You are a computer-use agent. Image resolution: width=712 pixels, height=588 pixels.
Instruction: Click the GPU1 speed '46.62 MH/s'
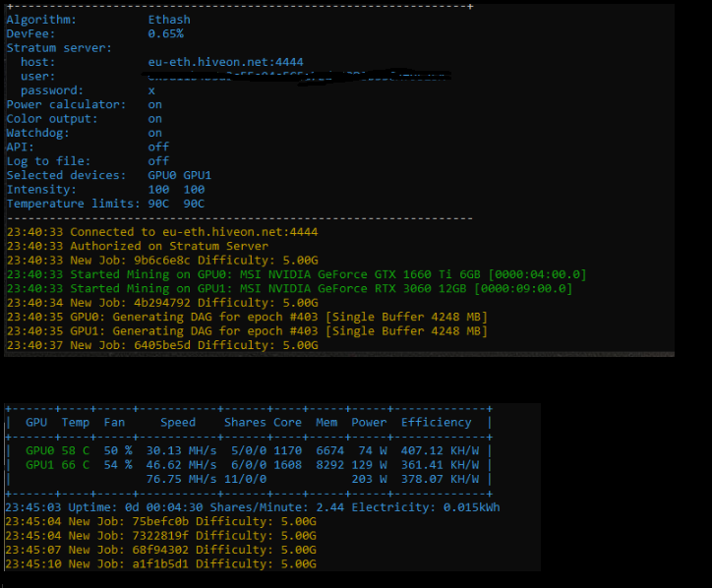pos(181,465)
